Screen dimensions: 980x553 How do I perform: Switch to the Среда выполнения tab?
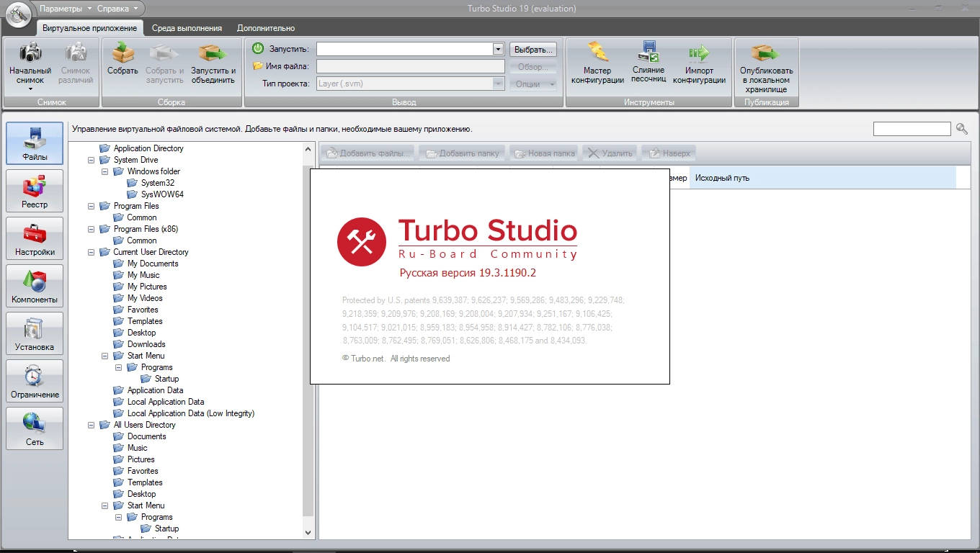pos(187,28)
